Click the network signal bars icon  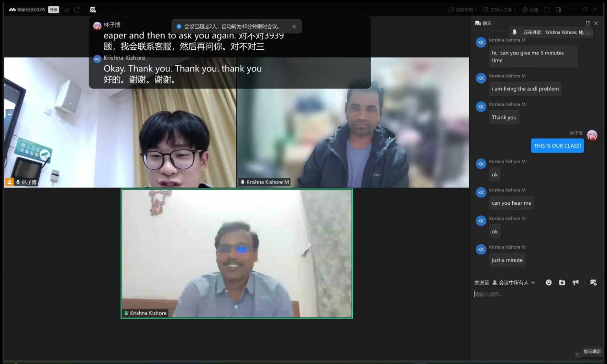click(x=66, y=10)
